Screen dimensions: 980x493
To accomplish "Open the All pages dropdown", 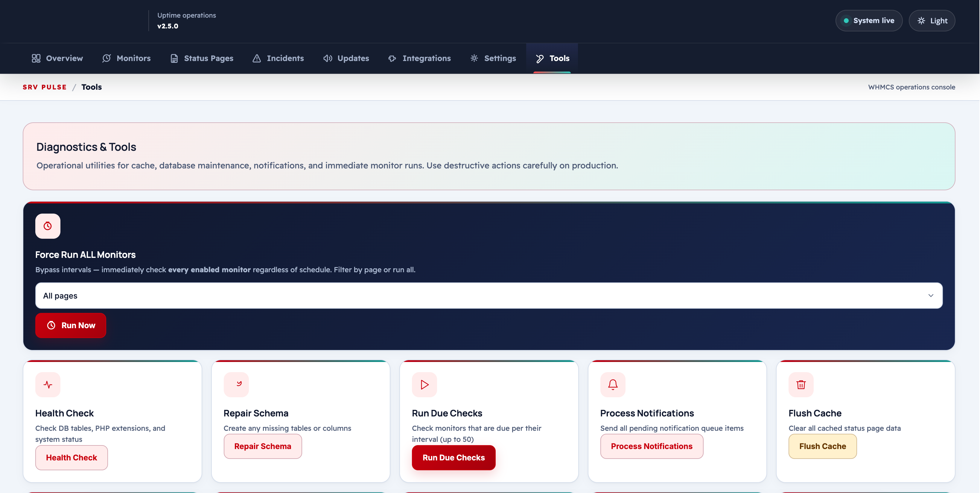I will [x=489, y=296].
